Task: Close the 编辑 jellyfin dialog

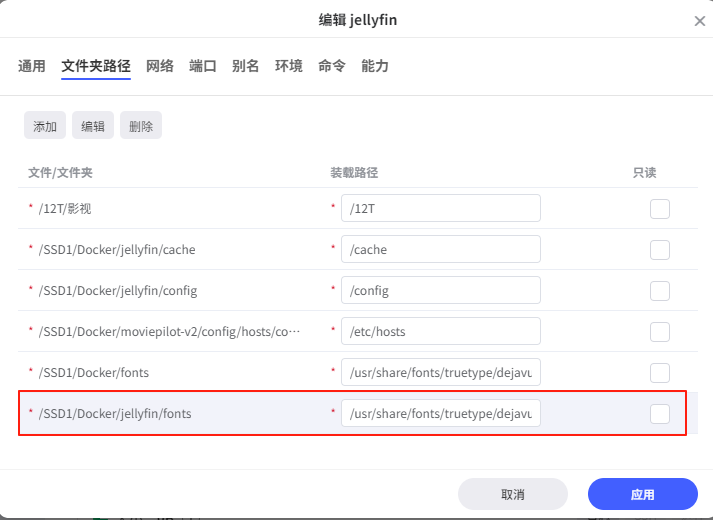Action: [699, 21]
